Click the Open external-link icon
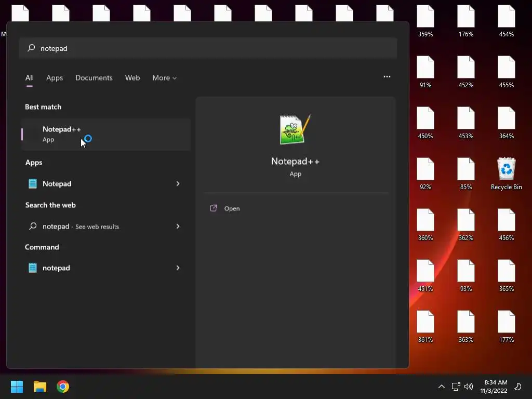 coord(214,208)
